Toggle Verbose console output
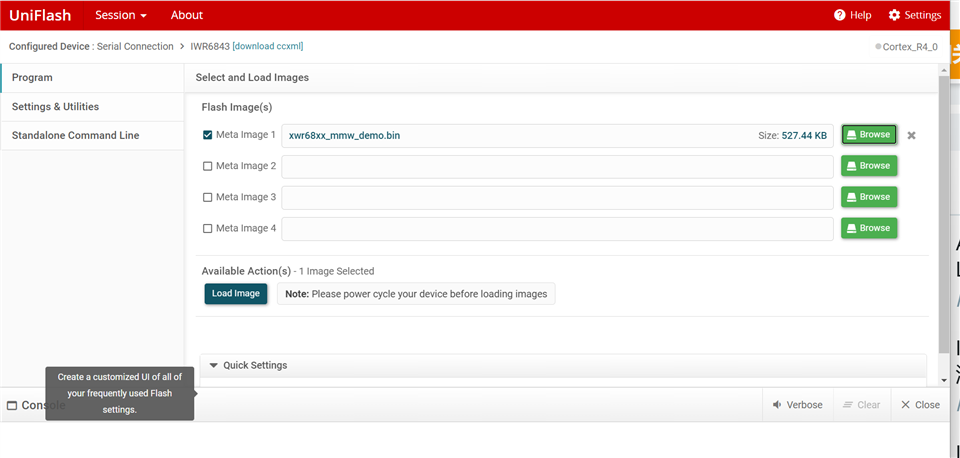The height and width of the screenshot is (458, 960). (x=797, y=405)
